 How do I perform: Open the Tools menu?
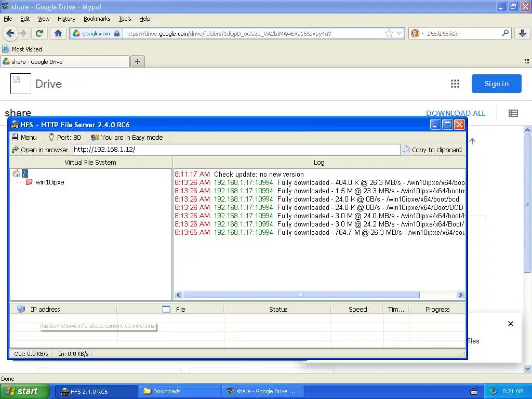[x=125, y=19]
